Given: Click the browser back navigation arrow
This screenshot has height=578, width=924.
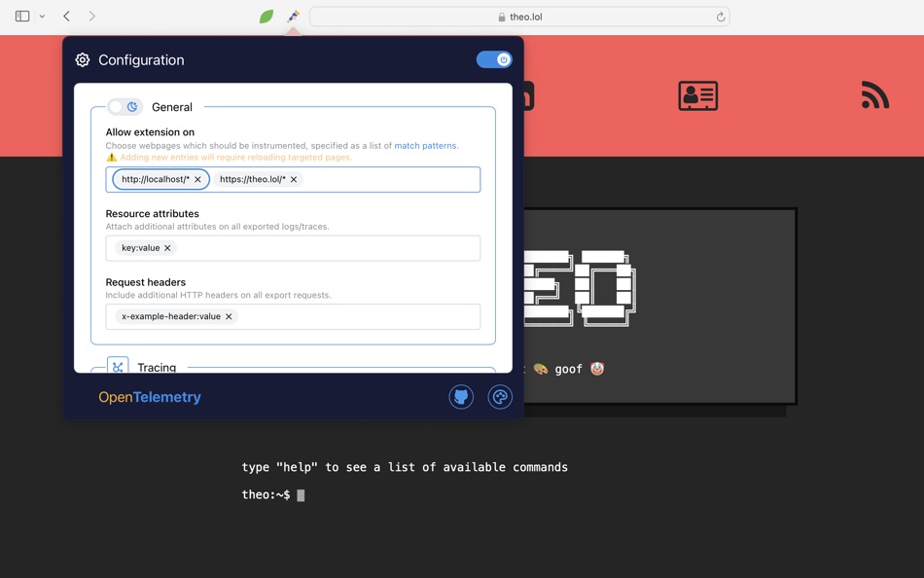Looking at the screenshot, I should (x=65, y=16).
